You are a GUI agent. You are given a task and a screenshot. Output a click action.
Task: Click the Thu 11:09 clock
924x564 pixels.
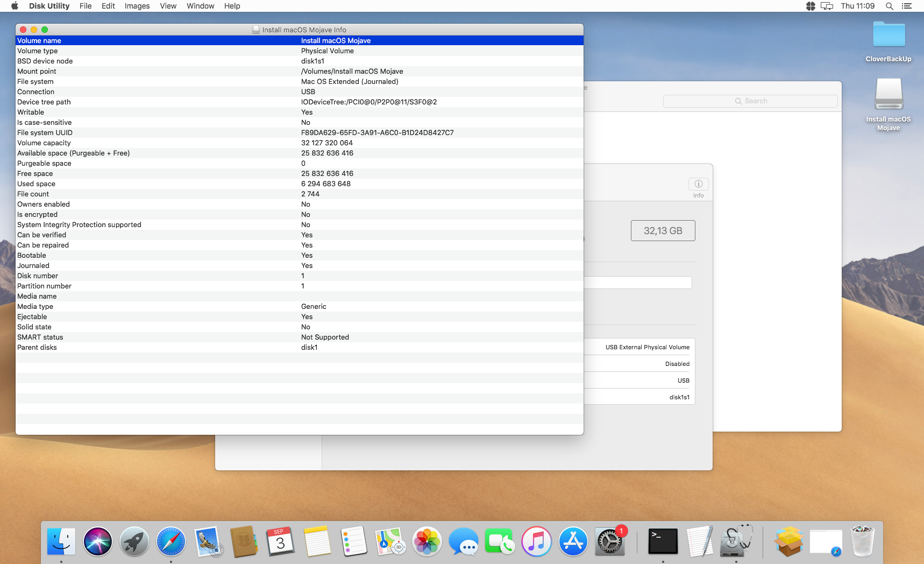[858, 6]
